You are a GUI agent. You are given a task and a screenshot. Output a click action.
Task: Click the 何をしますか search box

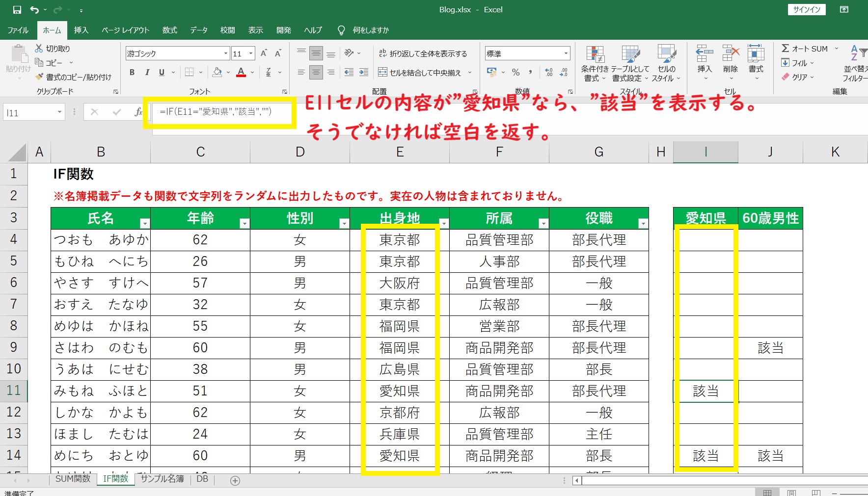(x=370, y=30)
